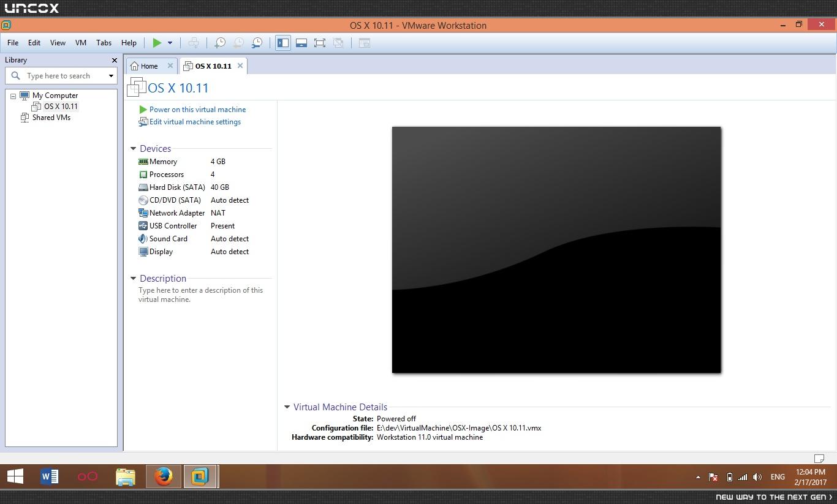Click the Revert to snapshot toolbar icon
The width and height of the screenshot is (837, 504).
click(x=238, y=43)
